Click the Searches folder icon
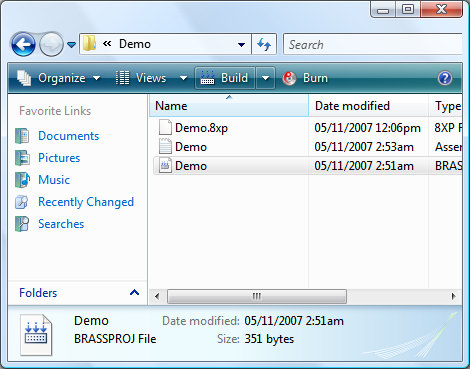The image size is (470, 369). [x=22, y=224]
